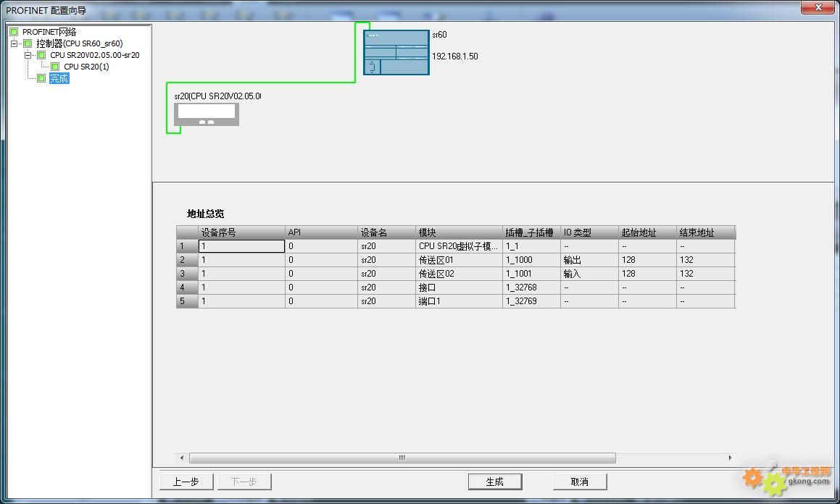Screen dimensions: 840x504
Task: Collapse the CPU SR20V02.05.00-sr20 tree node
Action: 28,55
